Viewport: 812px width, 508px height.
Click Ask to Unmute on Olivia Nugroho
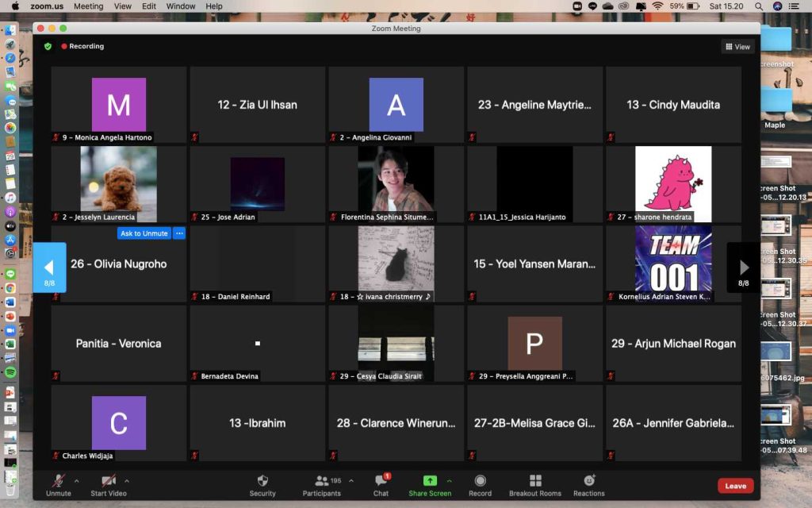coord(144,233)
